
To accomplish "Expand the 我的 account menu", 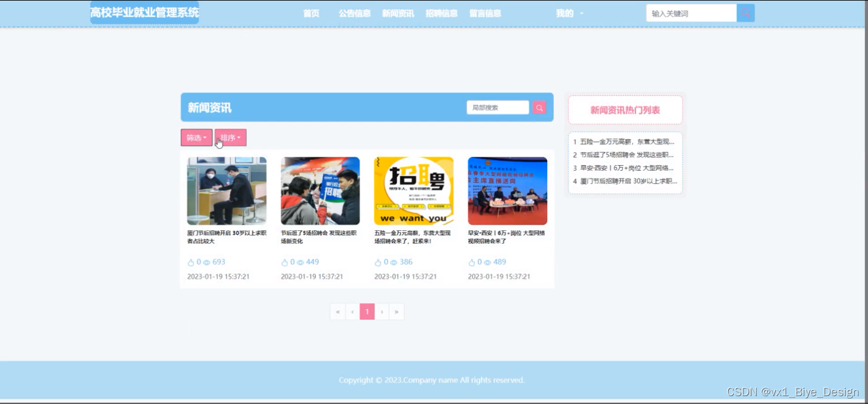I will point(569,13).
